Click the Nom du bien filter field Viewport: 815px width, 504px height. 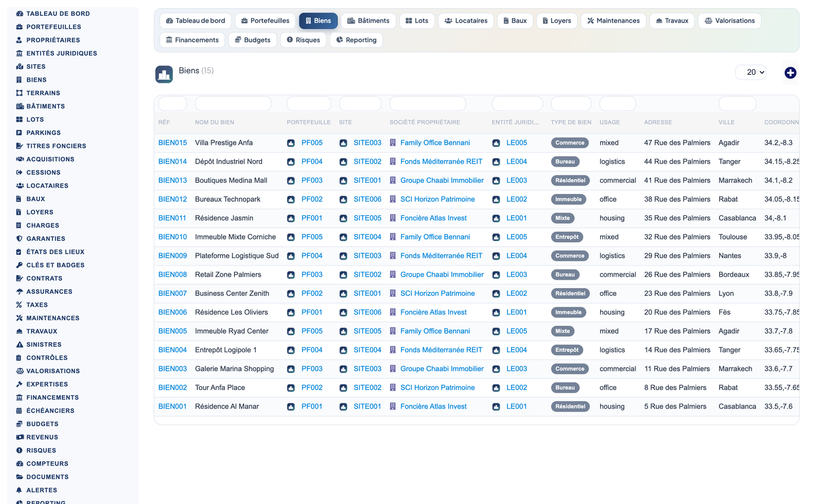(x=233, y=104)
